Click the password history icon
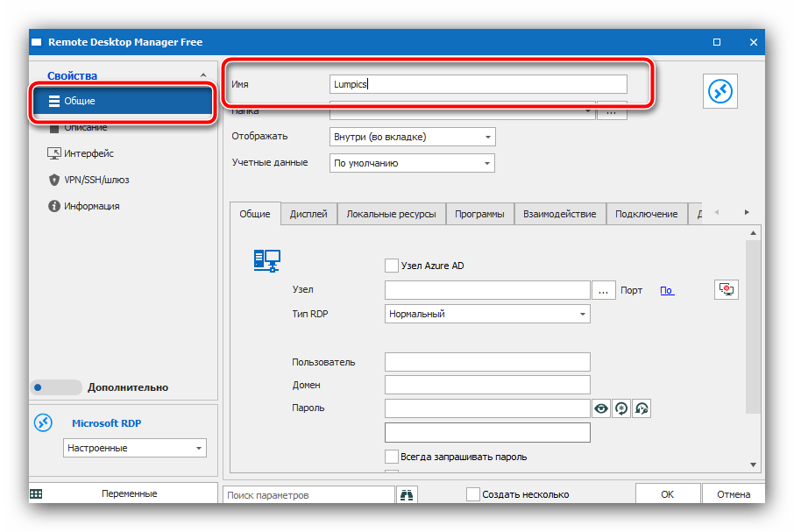794x532 pixels. [x=641, y=408]
